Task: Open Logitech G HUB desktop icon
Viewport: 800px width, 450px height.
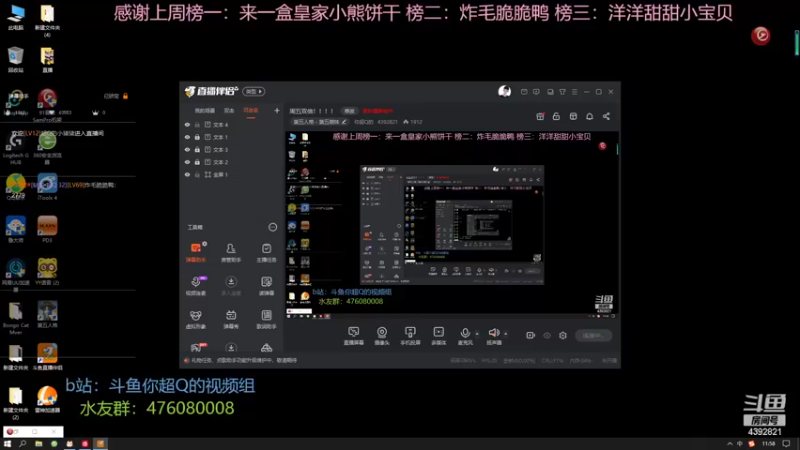Action: pyautogui.click(x=16, y=148)
